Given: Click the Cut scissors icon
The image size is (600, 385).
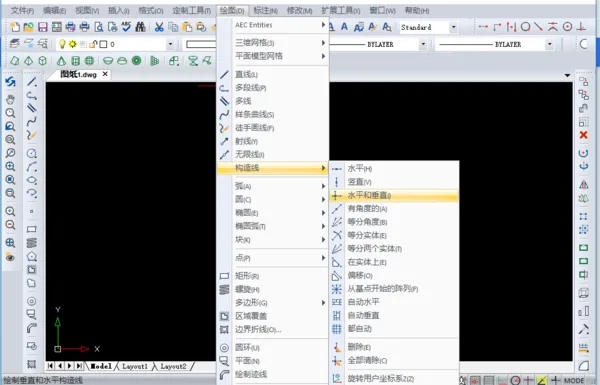Looking at the screenshot, I should pos(159,27).
